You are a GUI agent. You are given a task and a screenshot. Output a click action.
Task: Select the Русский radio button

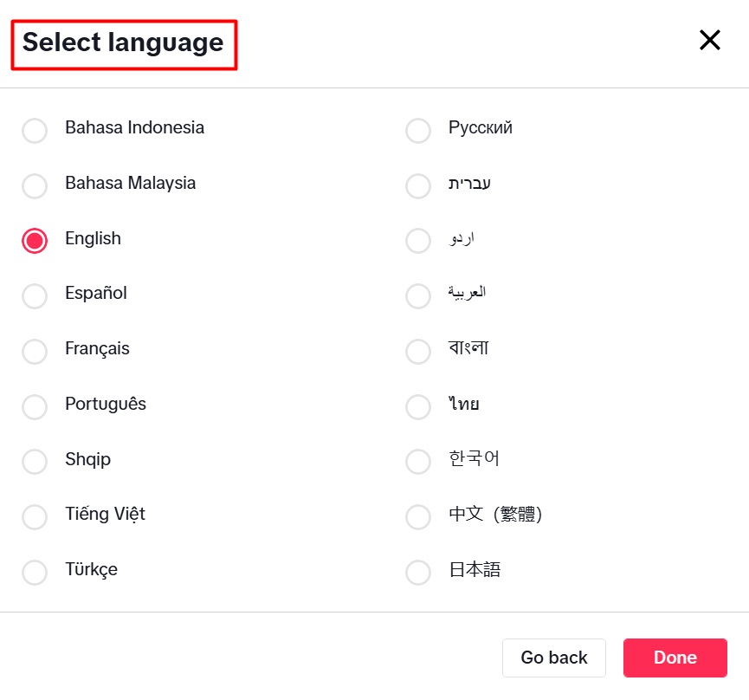(418, 131)
